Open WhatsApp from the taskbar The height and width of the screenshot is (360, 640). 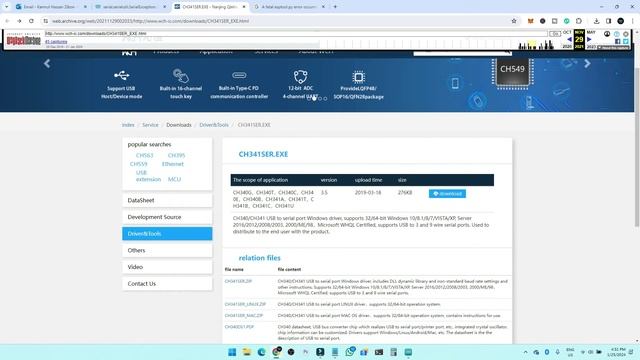349,352
